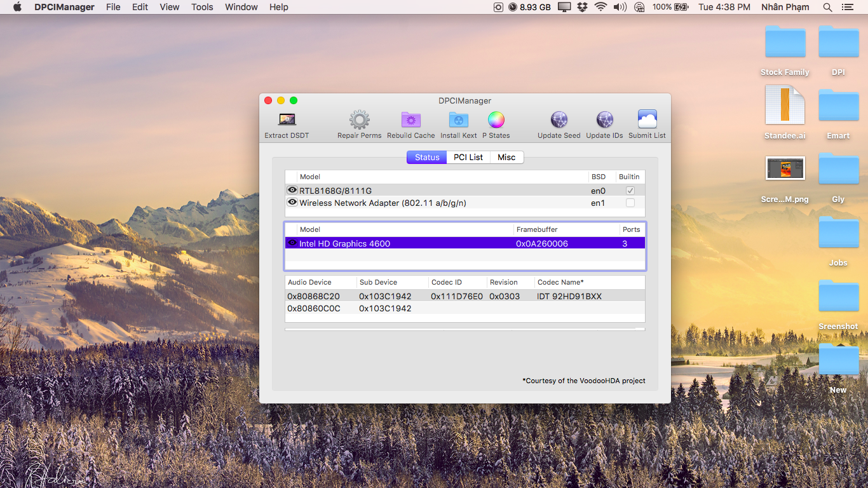Open the Help menu
The height and width of the screenshot is (488, 868).
point(278,7)
